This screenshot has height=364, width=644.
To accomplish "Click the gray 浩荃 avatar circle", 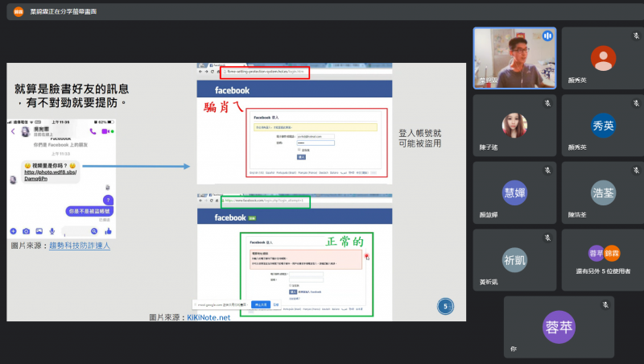I will [x=603, y=192].
